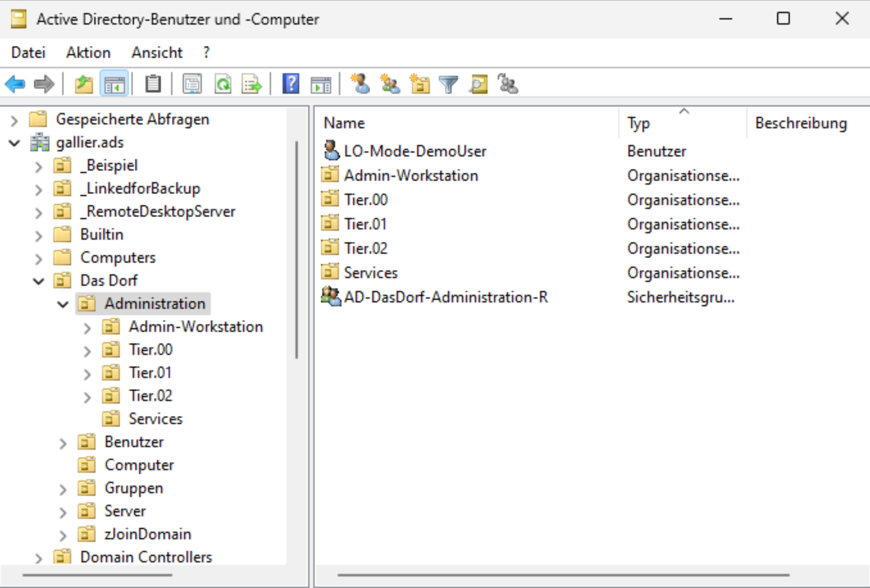Click the gallier.ads domain icon

[x=39, y=142]
